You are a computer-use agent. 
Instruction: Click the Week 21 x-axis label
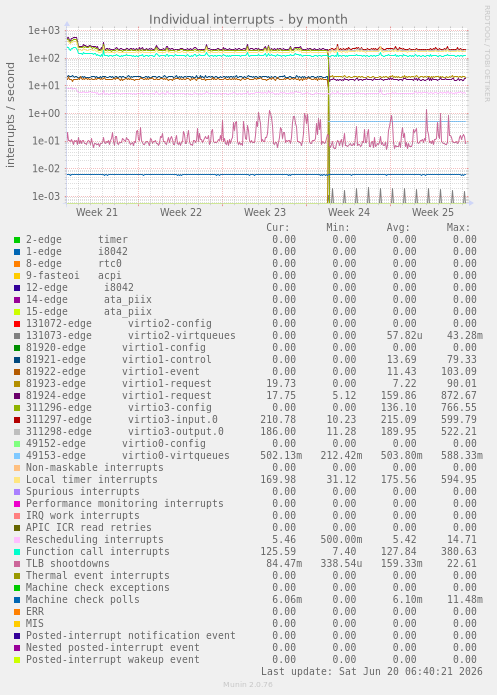pos(97,212)
